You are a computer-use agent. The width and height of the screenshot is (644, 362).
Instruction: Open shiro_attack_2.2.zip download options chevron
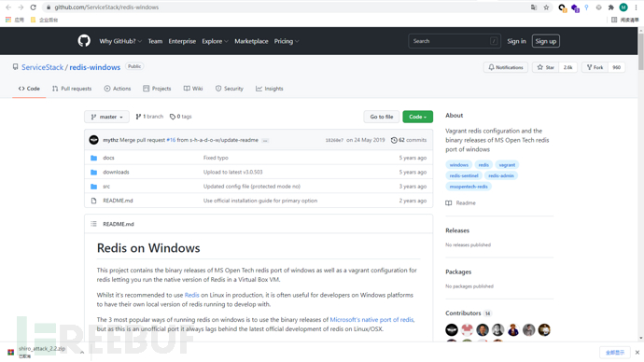tap(82, 352)
